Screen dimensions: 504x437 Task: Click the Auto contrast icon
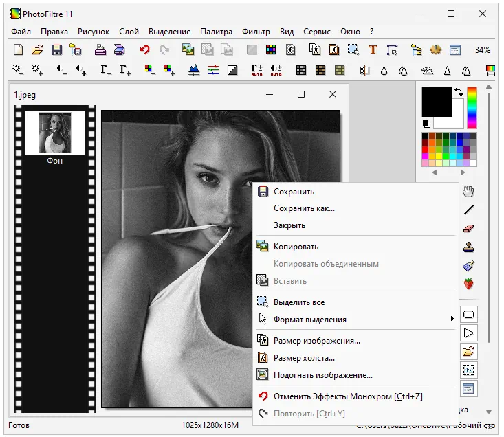click(276, 69)
